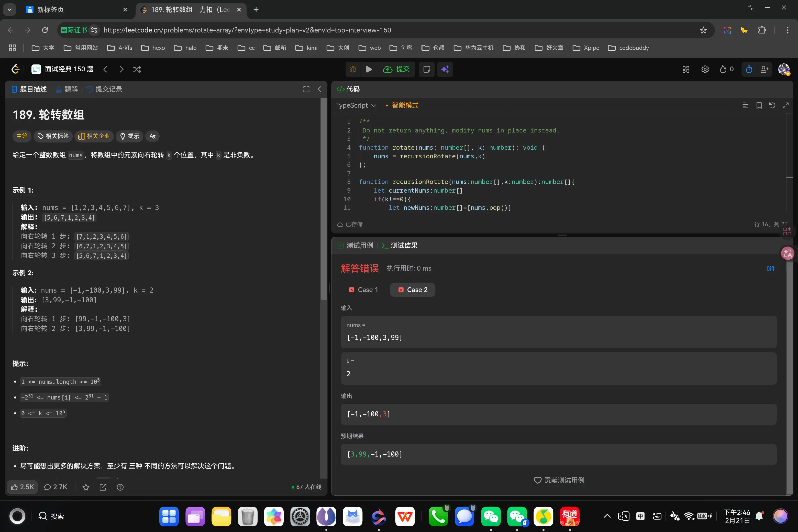Reset code with the undo arrow icon
Viewport: 798px width, 532px height.
(x=772, y=106)
